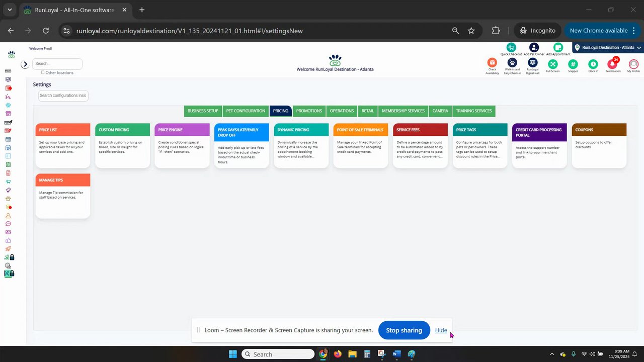This screenshot has height=362, width=644.
Task: Tick the Other locations checkbox
Action: point(43,72)
